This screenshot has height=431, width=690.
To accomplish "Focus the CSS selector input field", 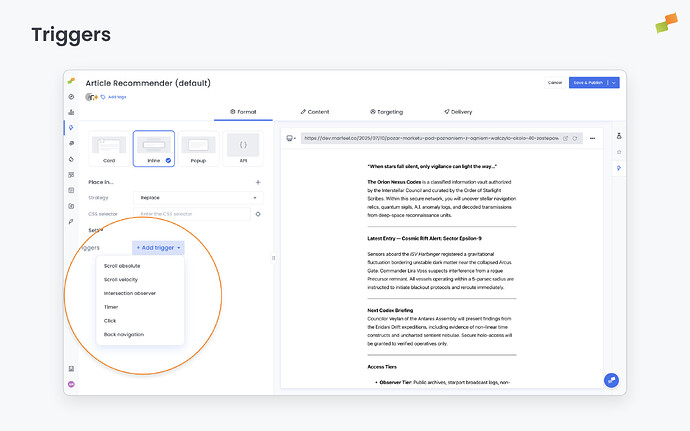I will [x=190, y=213].
